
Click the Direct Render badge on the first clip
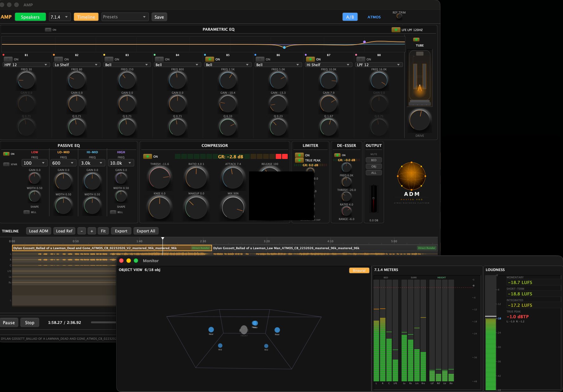[x=201, y=248]
